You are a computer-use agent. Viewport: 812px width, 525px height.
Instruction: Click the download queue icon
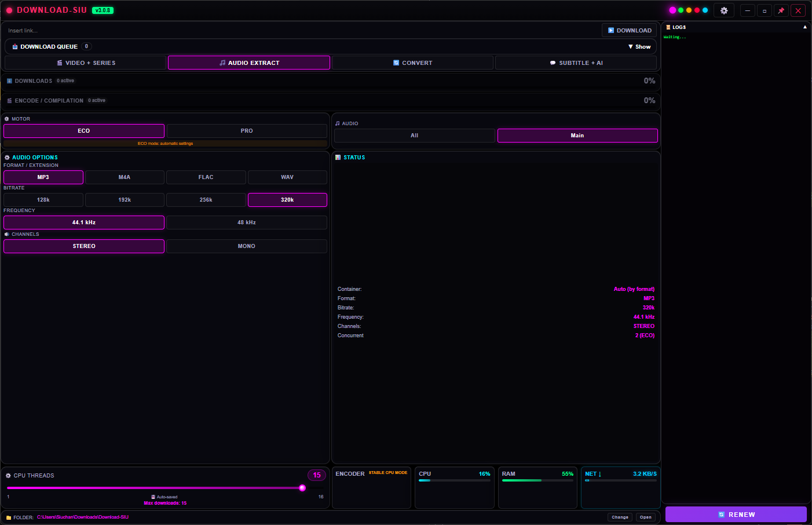coord(15,47)
